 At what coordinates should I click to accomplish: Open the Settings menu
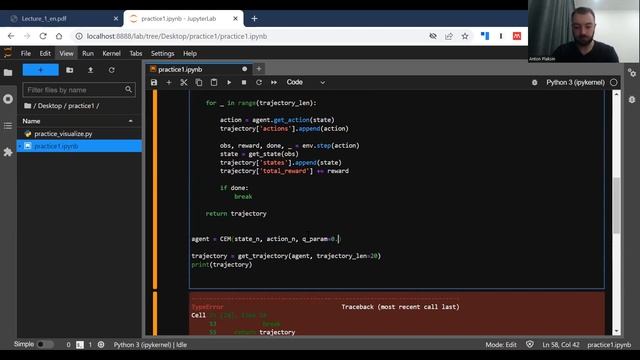click(x=162, y=53)
